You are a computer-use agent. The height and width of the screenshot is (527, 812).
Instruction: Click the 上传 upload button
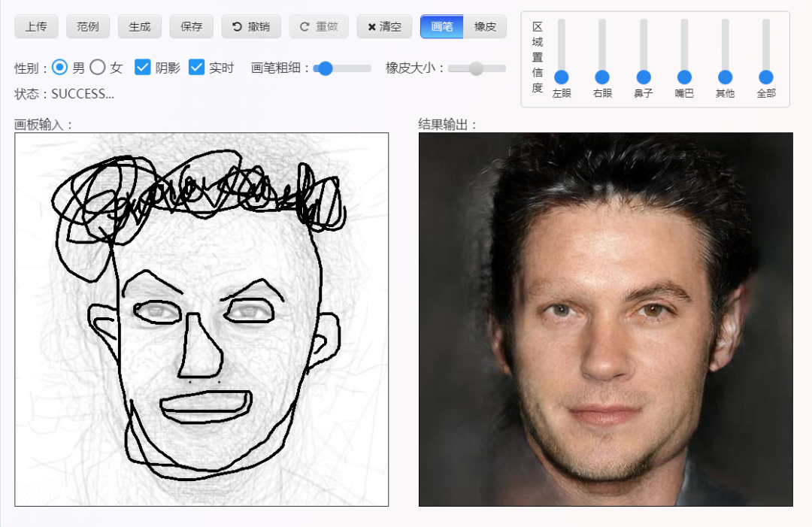tap(36, 26)
